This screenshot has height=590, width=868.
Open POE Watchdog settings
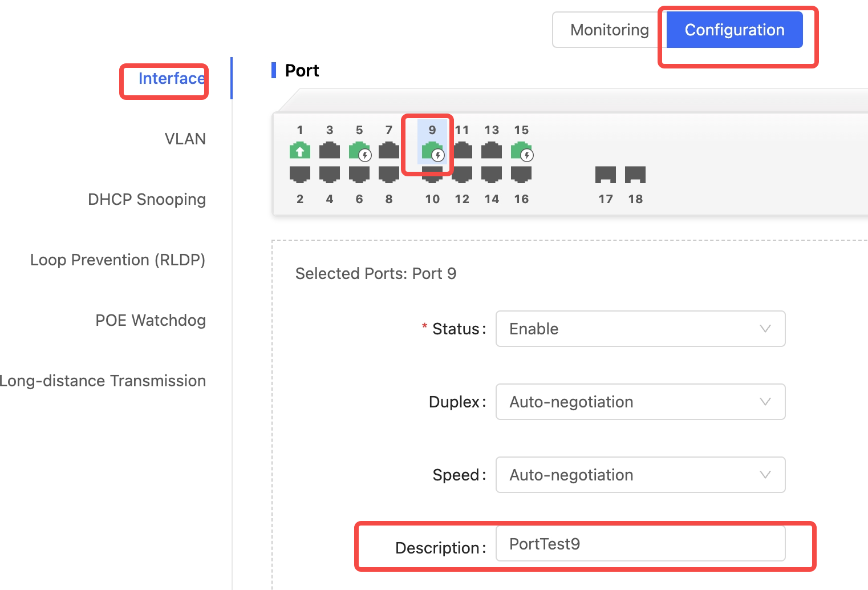click(151, 320)
